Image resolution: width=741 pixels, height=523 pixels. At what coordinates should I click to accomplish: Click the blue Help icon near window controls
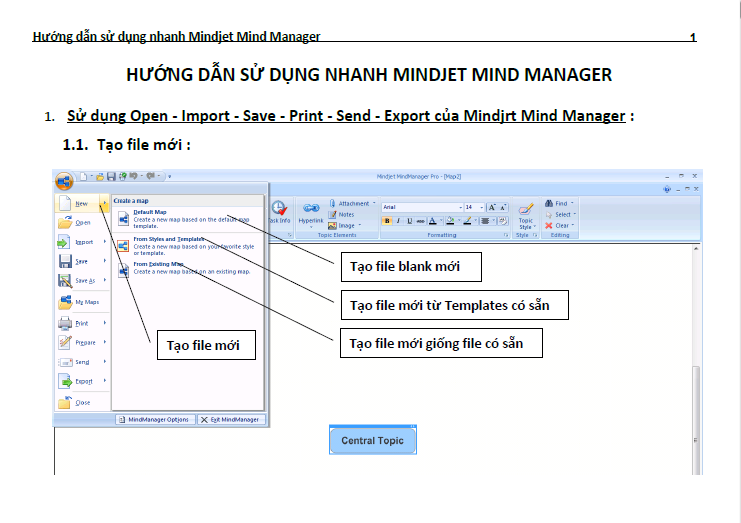(x=667, y=189)
